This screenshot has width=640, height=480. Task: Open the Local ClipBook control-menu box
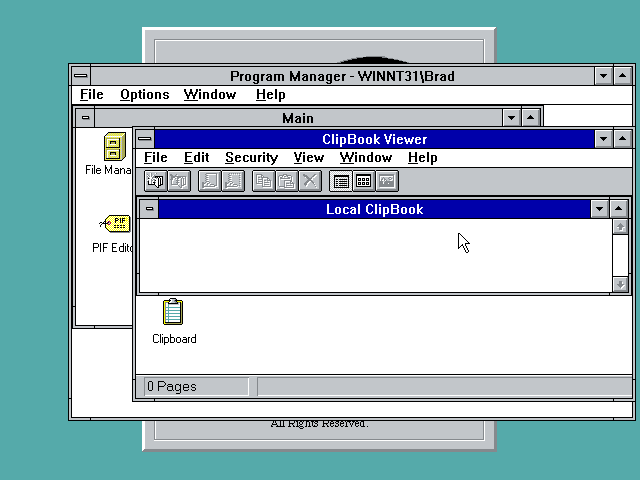coord(149,209)
